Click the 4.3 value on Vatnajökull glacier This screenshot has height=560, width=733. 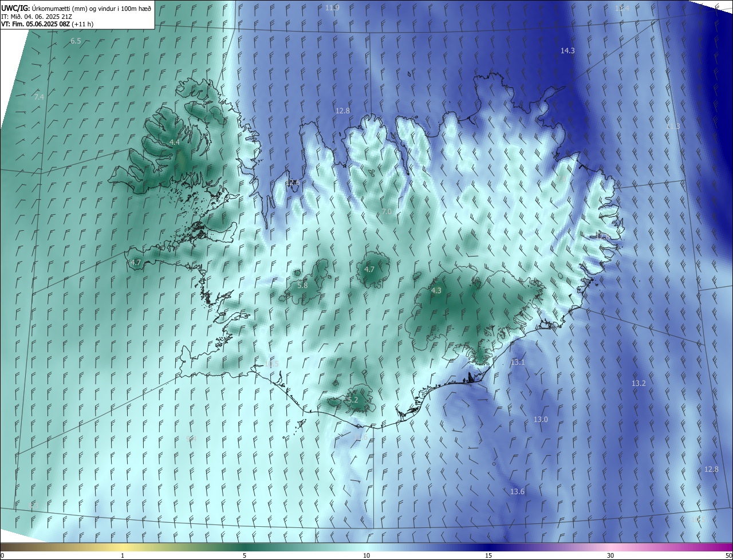point(436,291)
